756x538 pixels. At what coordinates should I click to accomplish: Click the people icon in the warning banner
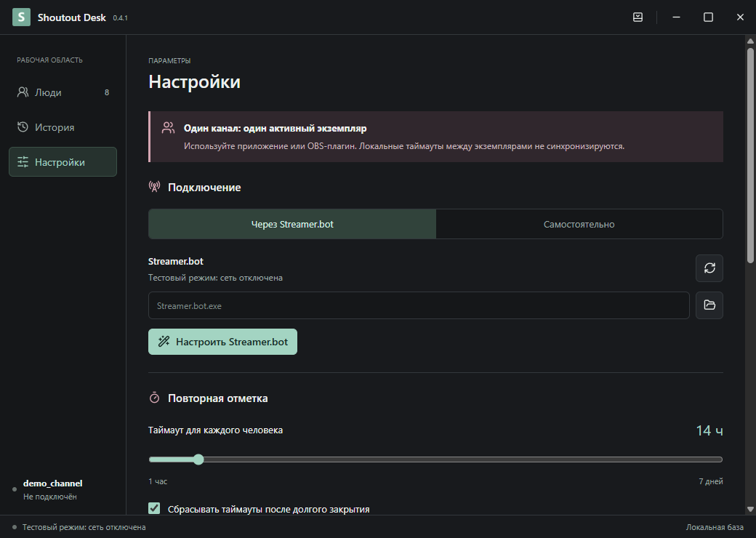[x=168, y=128]
